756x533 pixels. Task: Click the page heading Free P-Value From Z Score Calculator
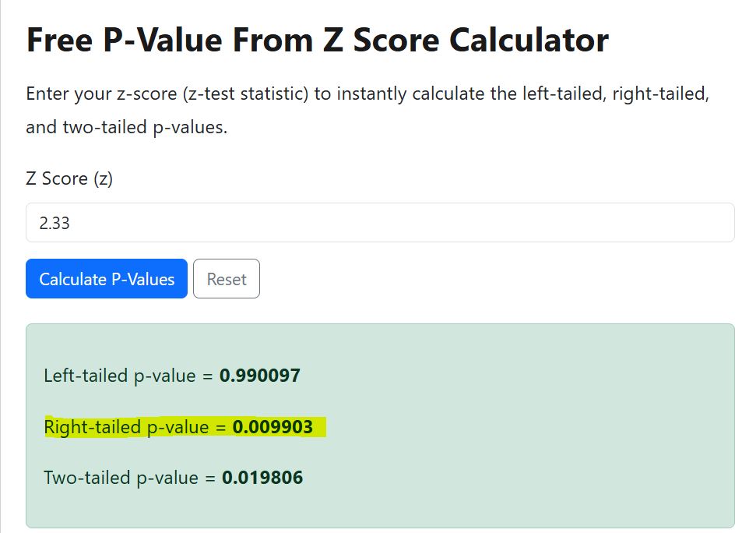click(317, 39)
